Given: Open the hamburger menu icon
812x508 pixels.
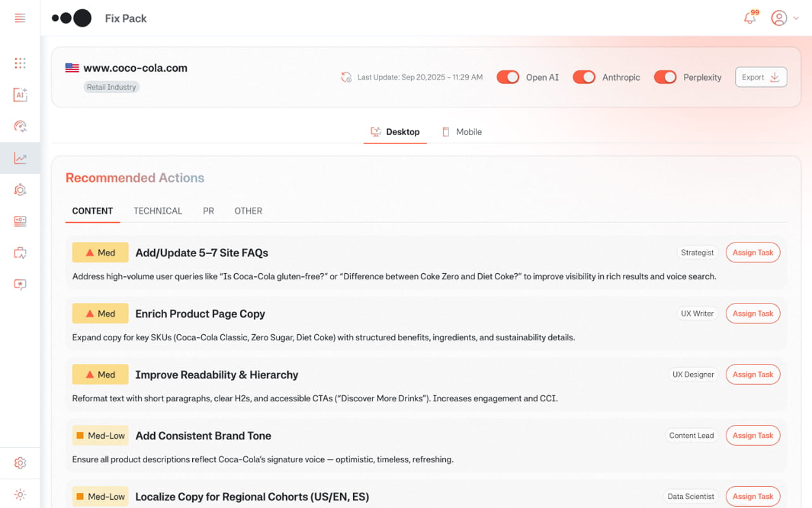Looking at the screenshot, I should [x=20, y=18].
